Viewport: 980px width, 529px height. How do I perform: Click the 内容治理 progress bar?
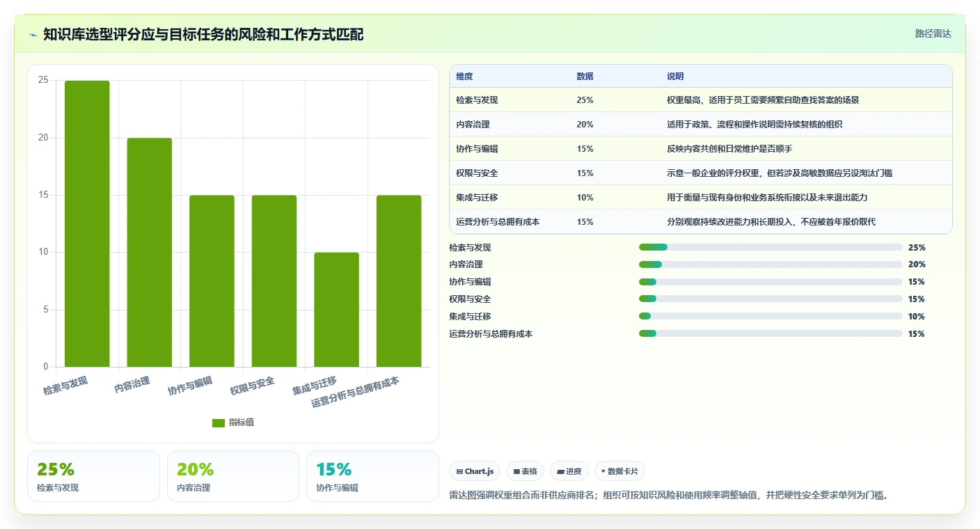pos(770,264)
